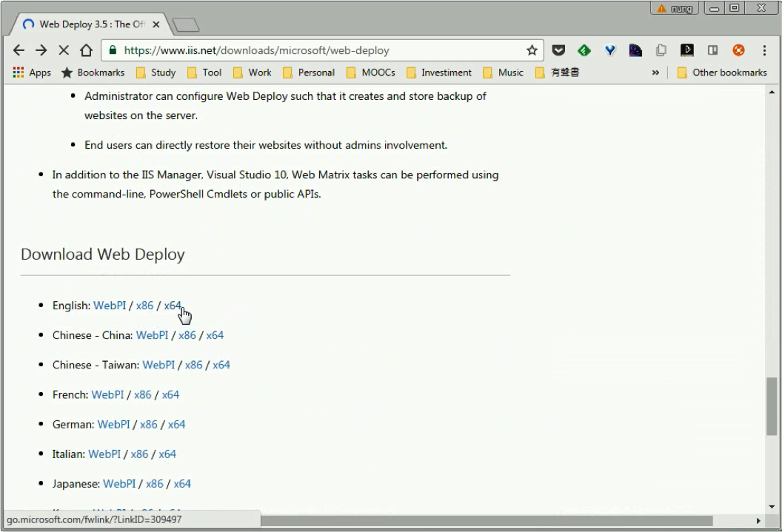Close the Web Deploy 3.5 tab
This screenshot has width=782, height=532.
pos(156,24)
